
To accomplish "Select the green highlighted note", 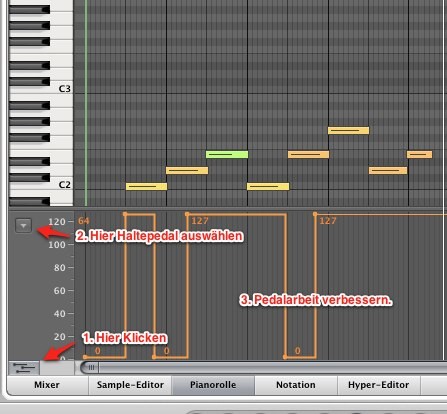I will 227,154.
